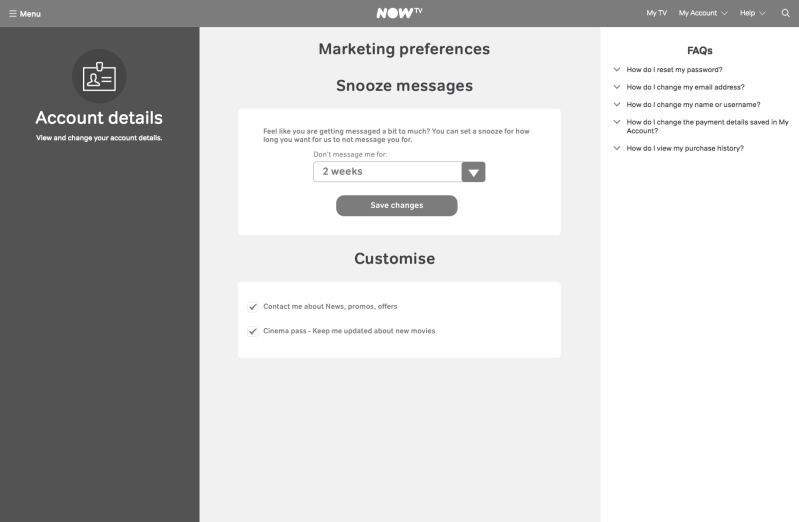Viewport: 799px width, 522px height.
Task: Open the snooze duration dropdown arrow
Action: click(x=474, y=172)
